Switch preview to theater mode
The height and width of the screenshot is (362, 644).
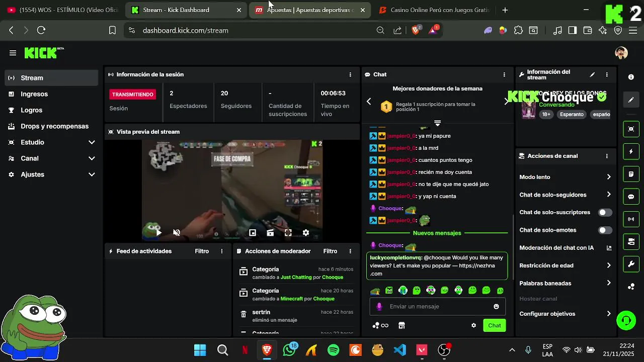[270, 232]
